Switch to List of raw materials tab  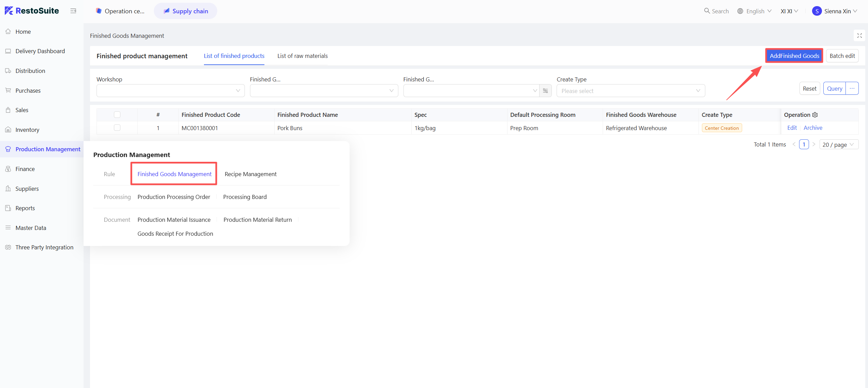pos(302,56)
